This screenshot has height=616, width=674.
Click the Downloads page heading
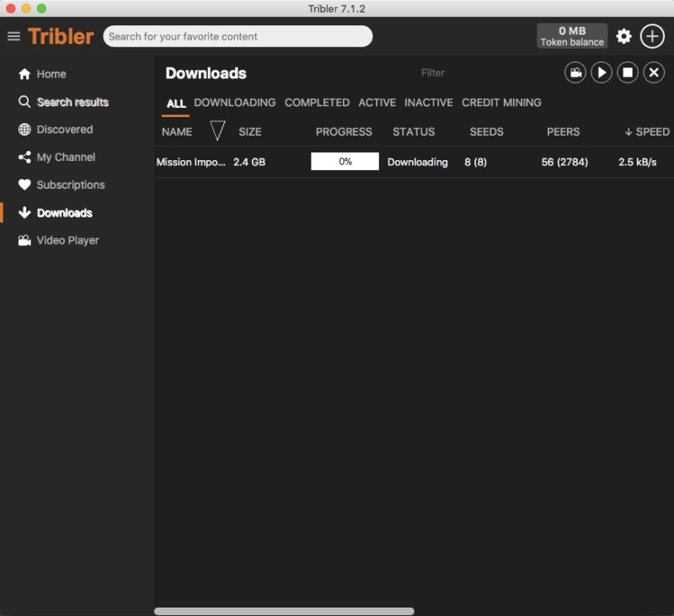tap(206, 73)
